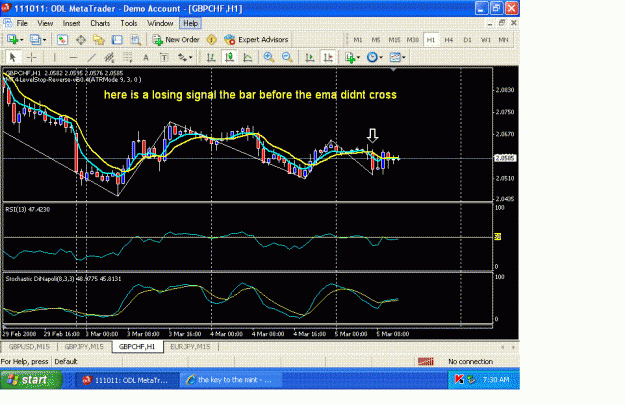Select the Crosshair tool
Screen dimensions: 625x405
[31, 57]
